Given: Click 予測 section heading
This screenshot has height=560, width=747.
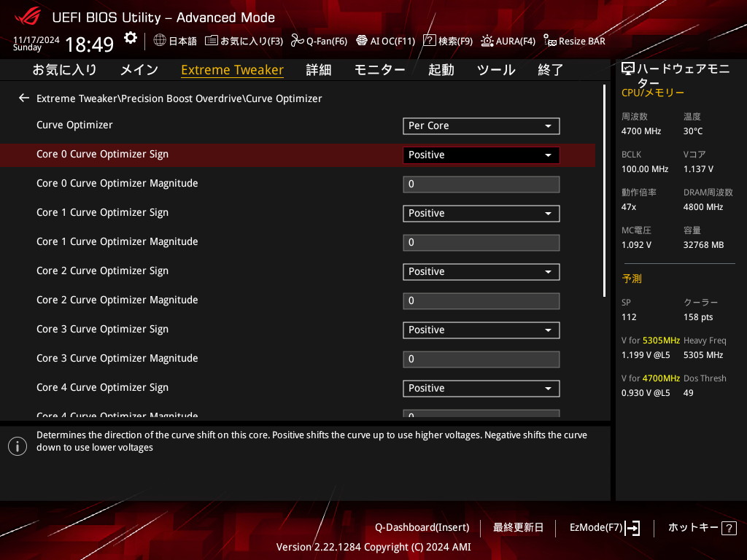Looking at the screenshot, I should point(632,279).
